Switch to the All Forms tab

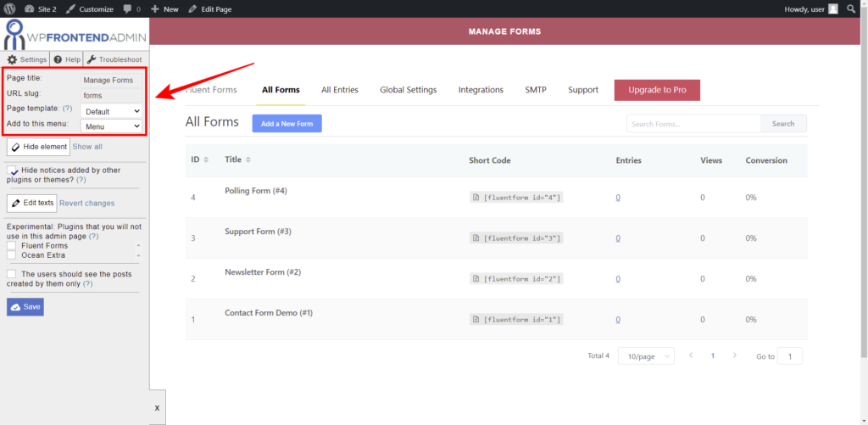click(281, 90)
